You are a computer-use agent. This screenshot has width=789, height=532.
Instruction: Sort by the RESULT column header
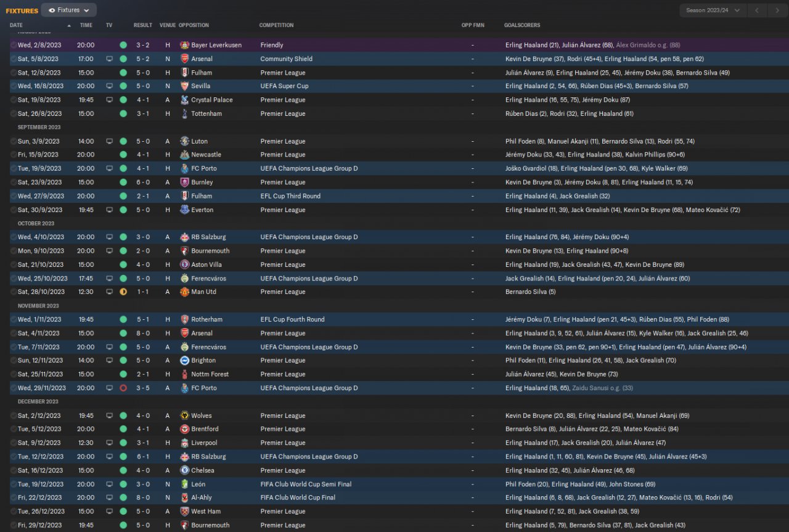(143, 25)
